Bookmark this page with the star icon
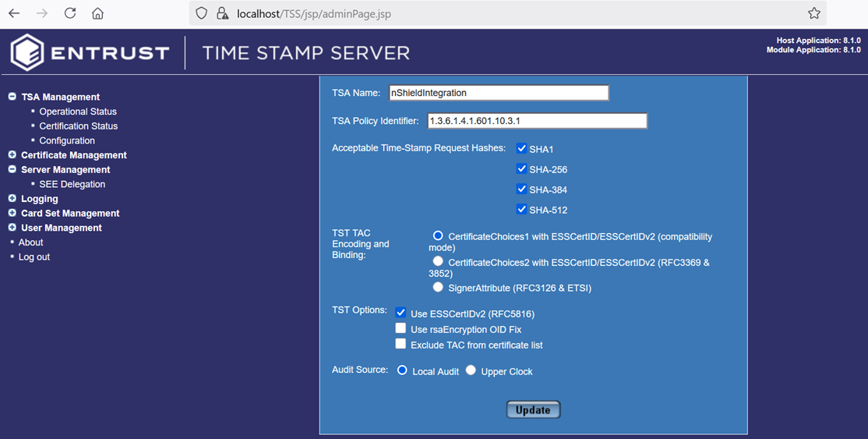Viewport: 868px width, 439px height. pyautogui.click(x=813, y=13)
